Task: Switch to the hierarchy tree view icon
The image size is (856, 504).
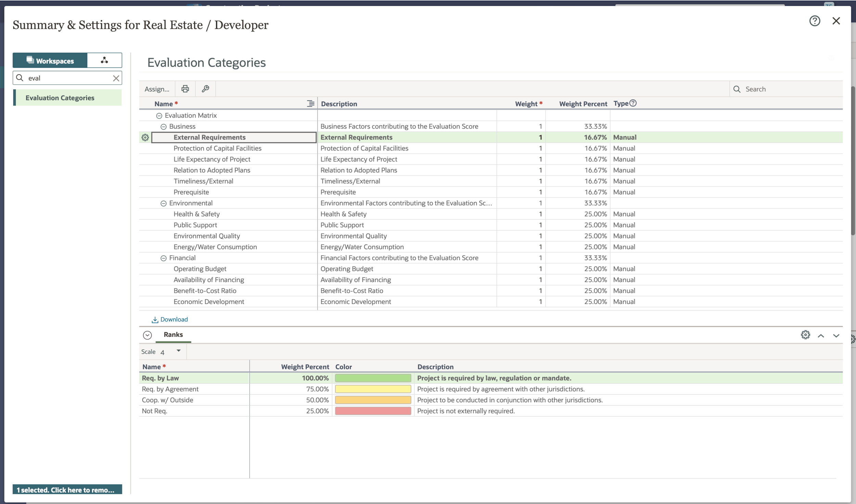Action: tap(104, 61)
